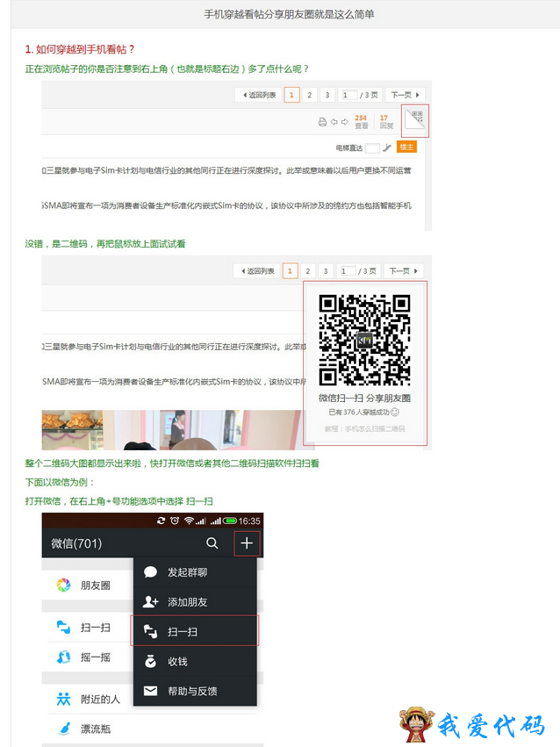Tap the 漂流瓶 bottle icon
The width and height of the screenshot is (560, 747).
click(65, 729)
